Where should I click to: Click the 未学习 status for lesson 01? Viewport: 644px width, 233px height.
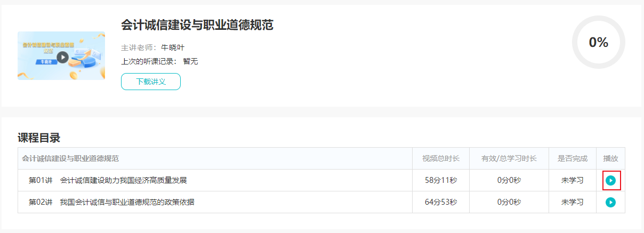pyautogui.click(x=573, y=181)
